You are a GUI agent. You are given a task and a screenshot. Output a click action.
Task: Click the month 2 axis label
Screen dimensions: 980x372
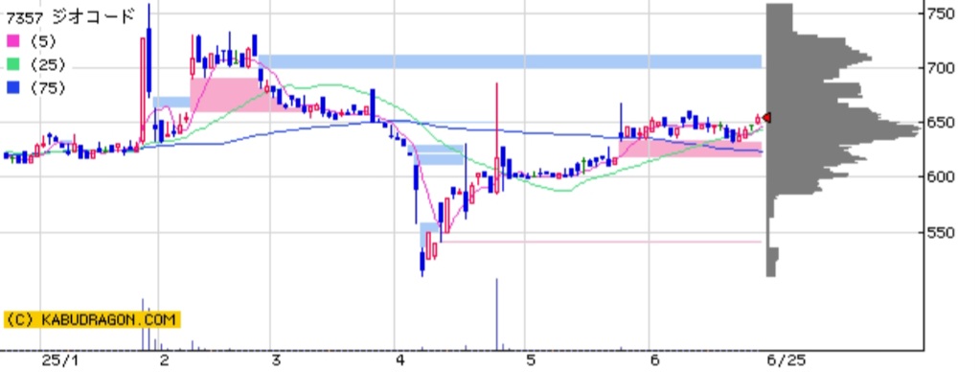pyautogui.click(x=165, y=360)
